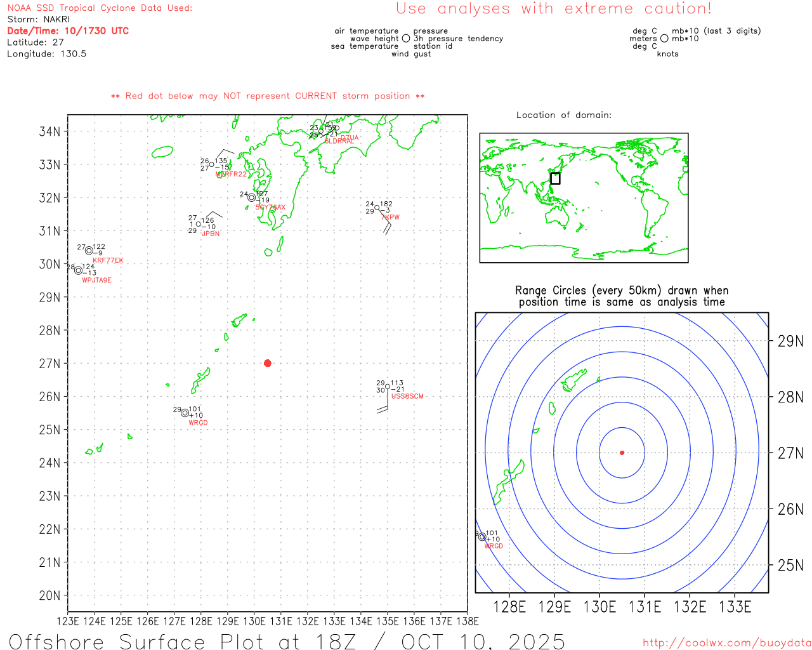Click the 'Date/Time: 10/1730 UTC' text

(68, 30)
